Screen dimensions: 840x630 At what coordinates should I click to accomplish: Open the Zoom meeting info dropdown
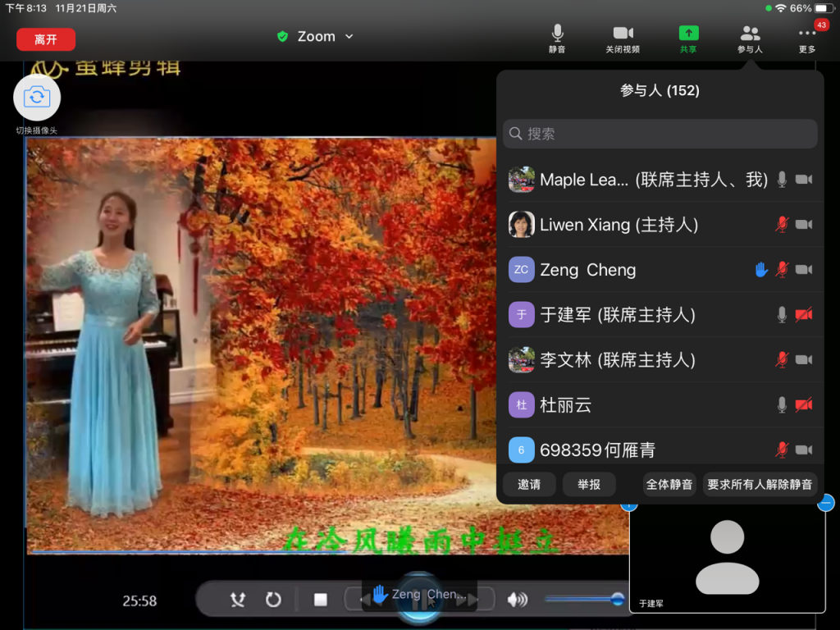click(x=325, y=36)
